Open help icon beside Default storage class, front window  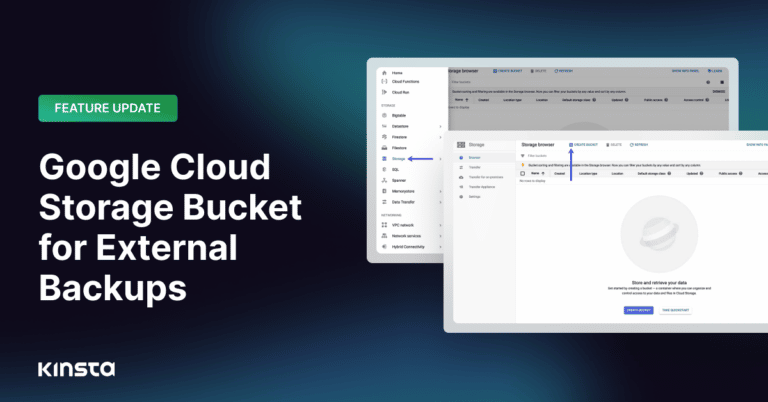coord(669,173)
